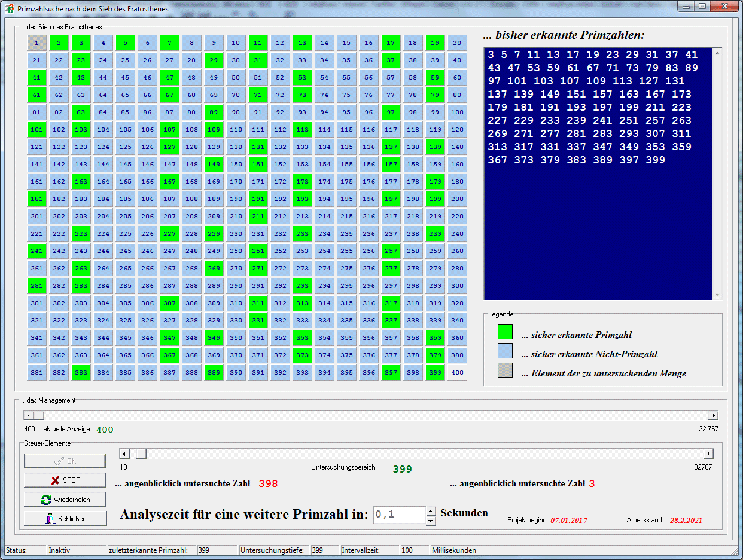
Task: Click the green sieve cell 199
Action: (x=436, y=199)
